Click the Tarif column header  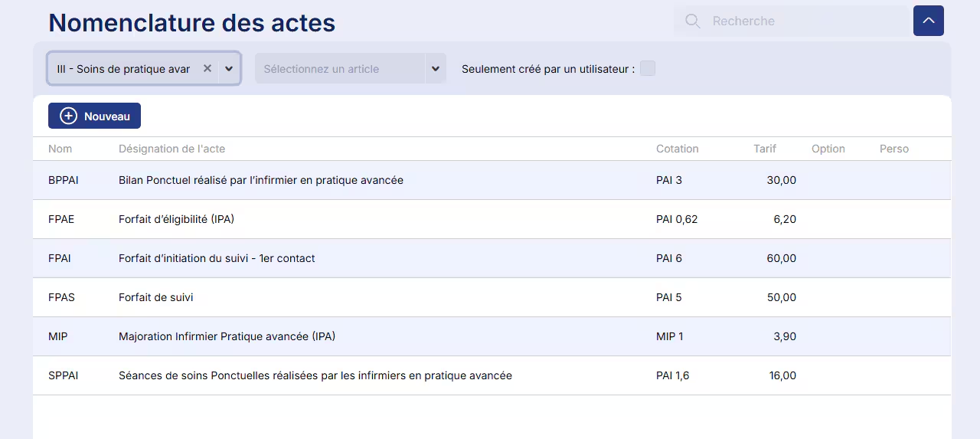pyautogui.click(x=765, y=149)
